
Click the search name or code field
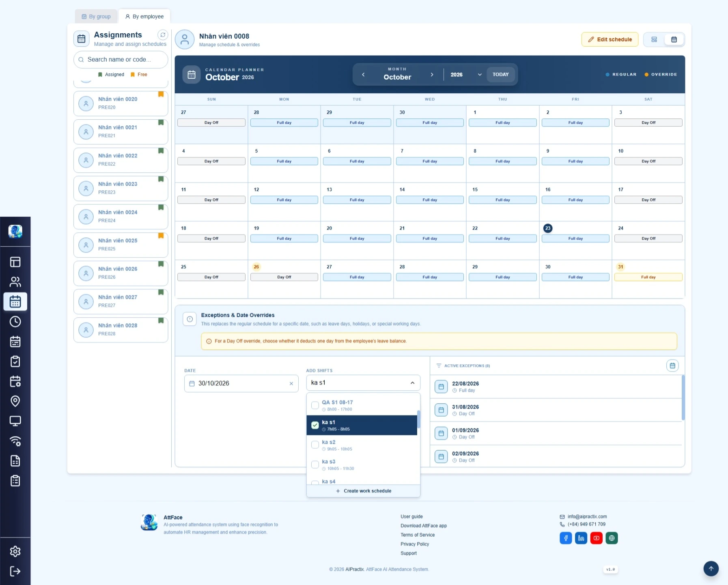pos(121,60)
